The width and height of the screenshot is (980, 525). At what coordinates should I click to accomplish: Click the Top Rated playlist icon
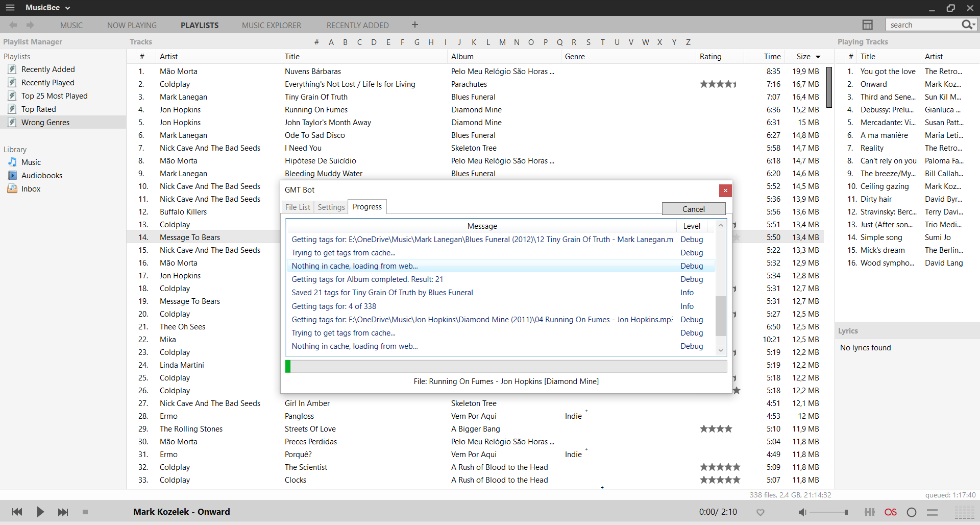coord(12,109)
